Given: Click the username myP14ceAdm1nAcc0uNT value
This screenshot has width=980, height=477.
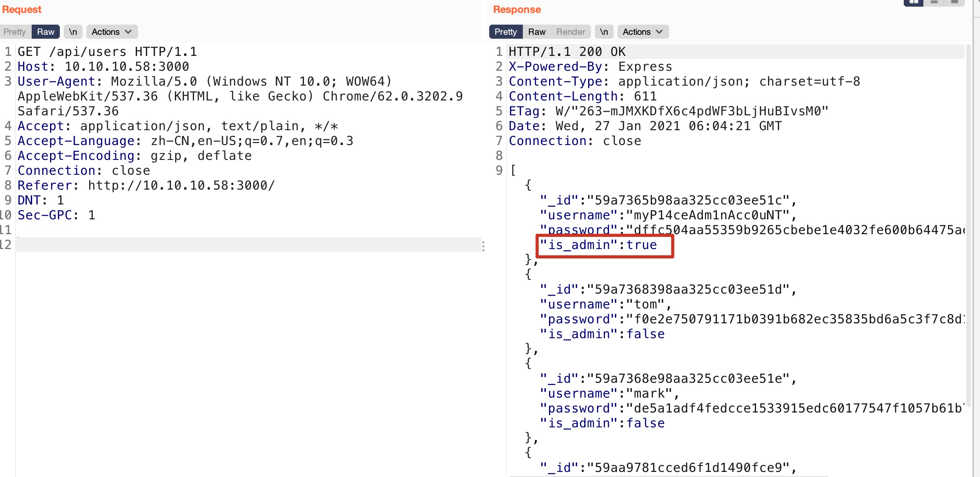Looking at the screenshot, I should click(x=707, y=215).
